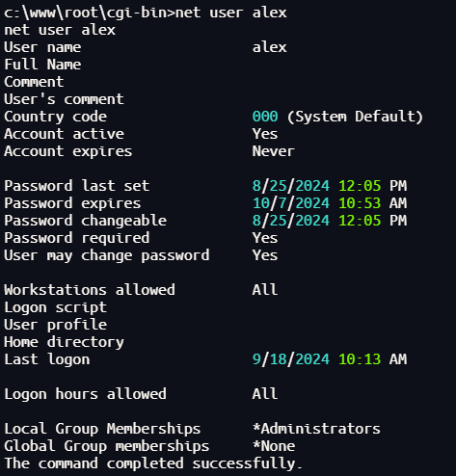Click '(System Default)' text
This screenshot has width=456, height=476.
point(355,117)
